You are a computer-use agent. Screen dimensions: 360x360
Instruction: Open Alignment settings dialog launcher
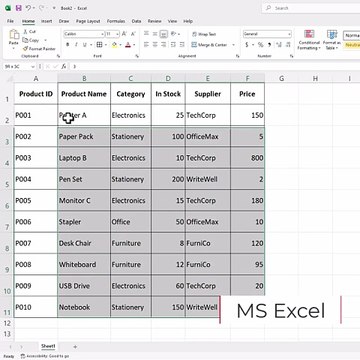238,56
